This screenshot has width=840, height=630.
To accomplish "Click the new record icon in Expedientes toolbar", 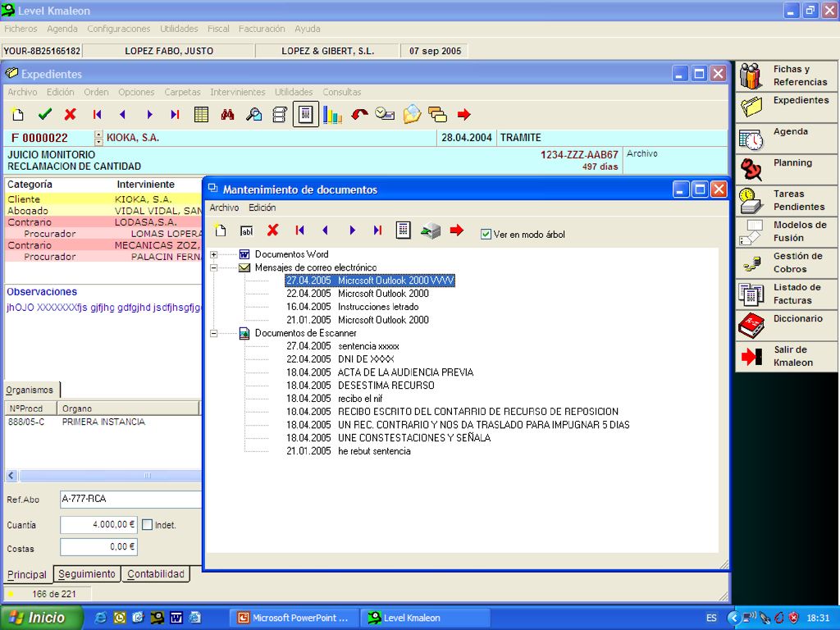I will 18,114.
